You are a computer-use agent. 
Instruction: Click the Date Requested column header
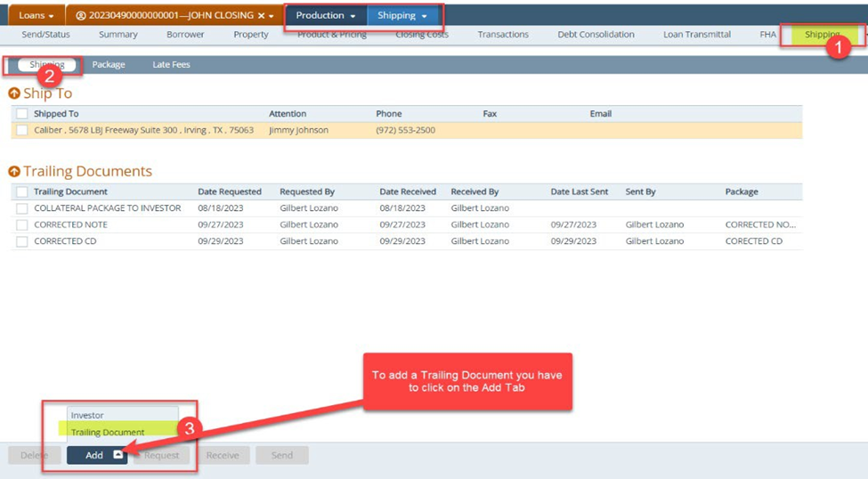tap(229, 191)
